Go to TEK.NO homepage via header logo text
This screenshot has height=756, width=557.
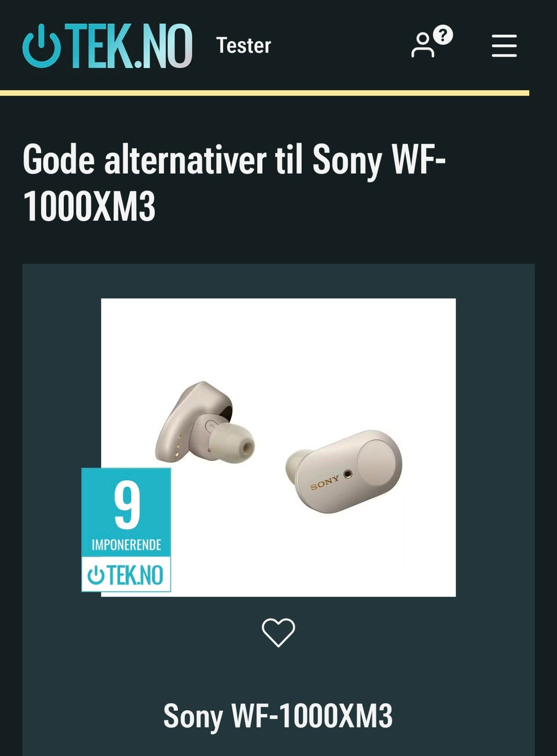coord(128,45)
